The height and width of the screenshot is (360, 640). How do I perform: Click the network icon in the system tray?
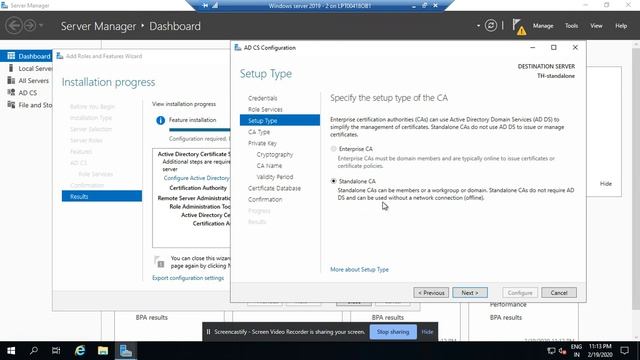click(551, 351)
